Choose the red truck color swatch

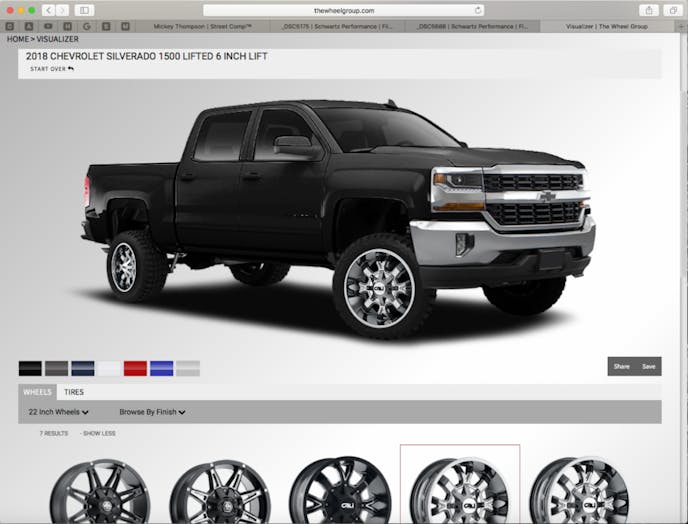[135, 368]
